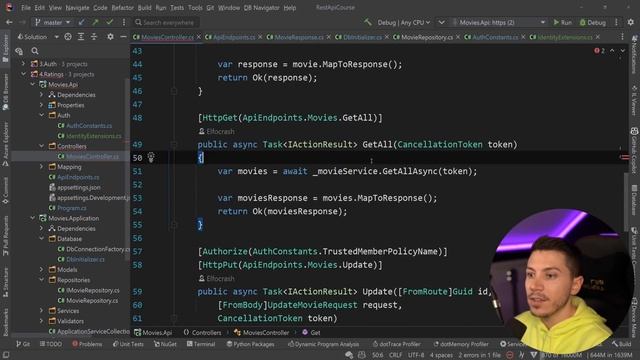Select IMovieRepository.cs in the tree
640x360 pixels.
point(92,290)
